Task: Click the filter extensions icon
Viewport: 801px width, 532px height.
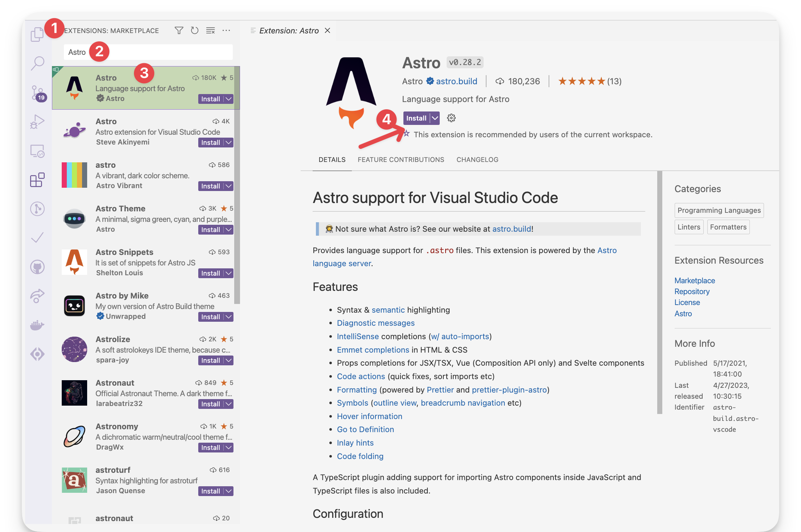Action: click(x=179, y=30)
